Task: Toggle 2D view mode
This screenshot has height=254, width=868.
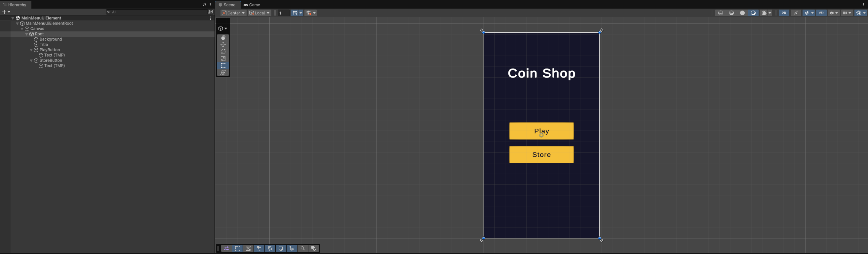Action: click(x=784, y=13)
